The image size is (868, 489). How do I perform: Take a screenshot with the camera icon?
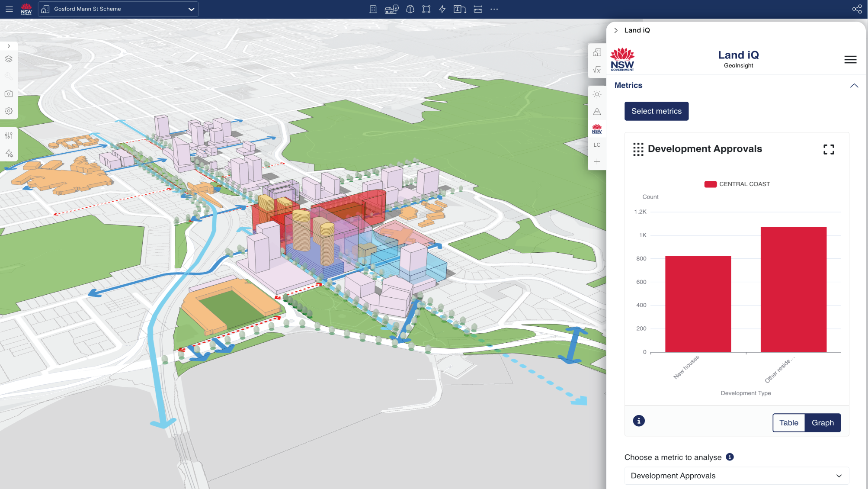[9, 93]
